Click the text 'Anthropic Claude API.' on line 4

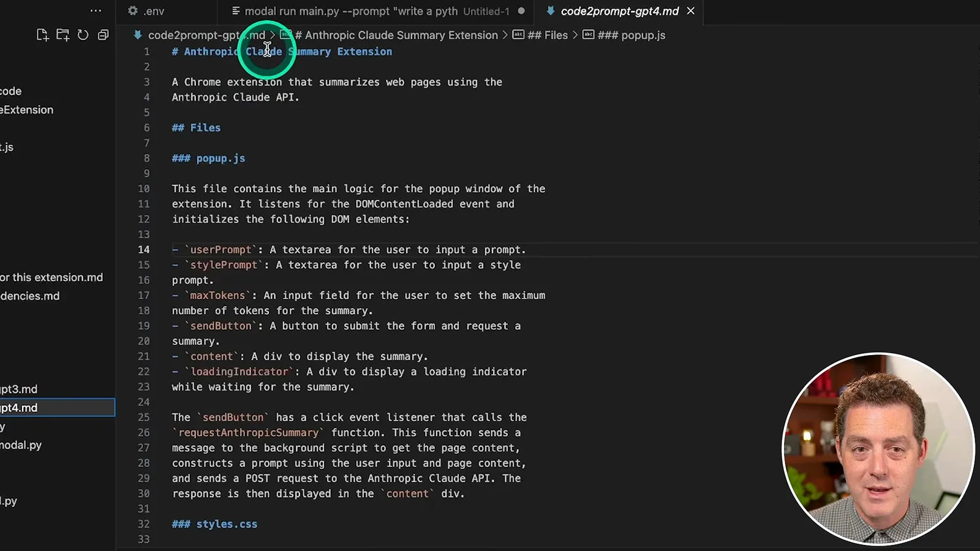pyautogui.click(x=235, y=97)
